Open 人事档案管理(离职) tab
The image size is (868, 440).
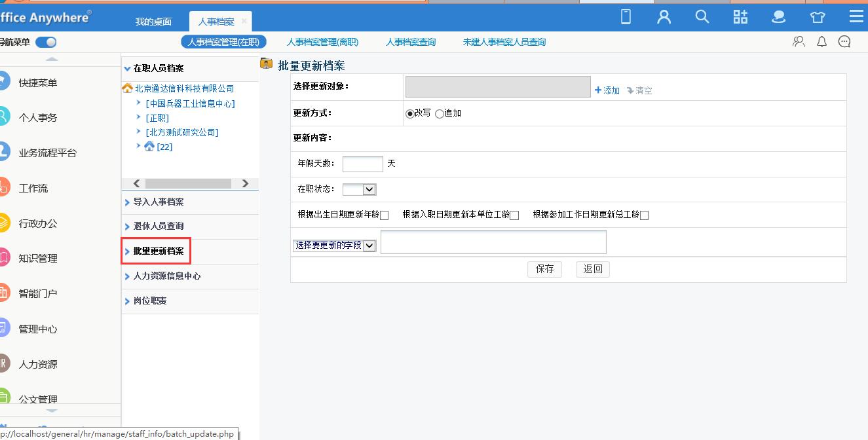(x=322, y=42)
